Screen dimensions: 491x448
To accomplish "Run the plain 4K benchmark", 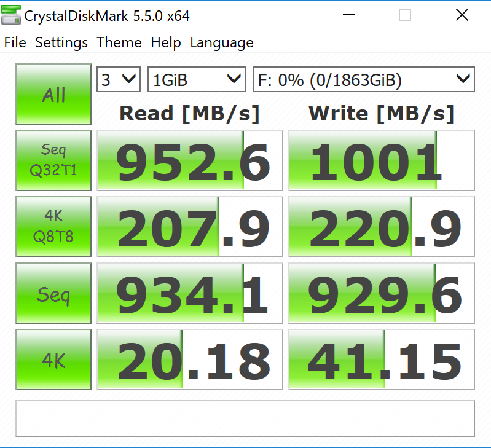I will click(x=53, y=360).
